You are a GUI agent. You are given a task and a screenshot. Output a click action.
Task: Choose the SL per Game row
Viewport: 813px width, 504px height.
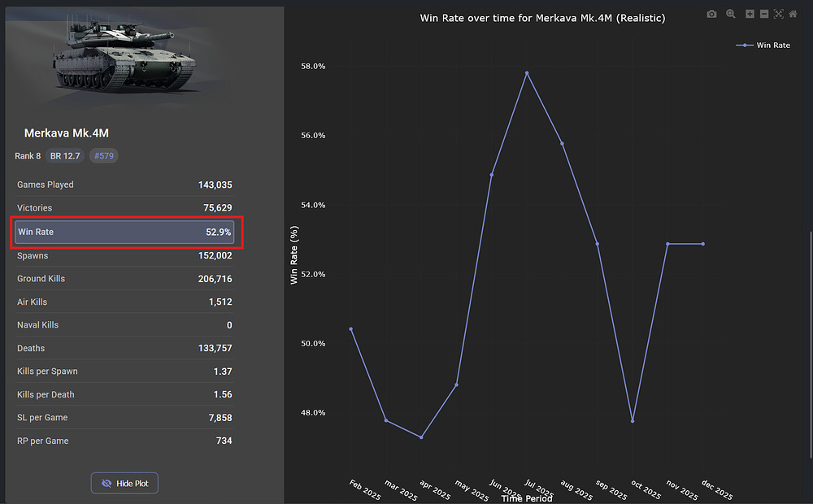tap(124, 418)
